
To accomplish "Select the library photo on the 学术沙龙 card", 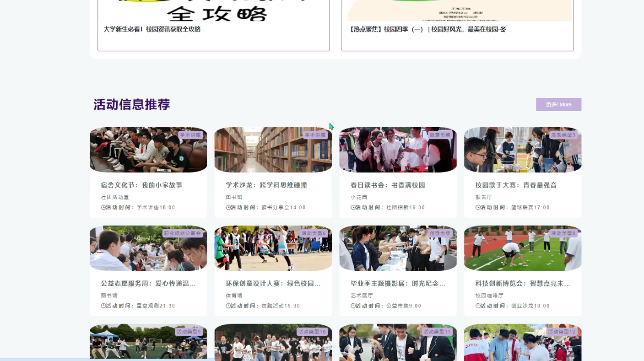I will point(273,150).
